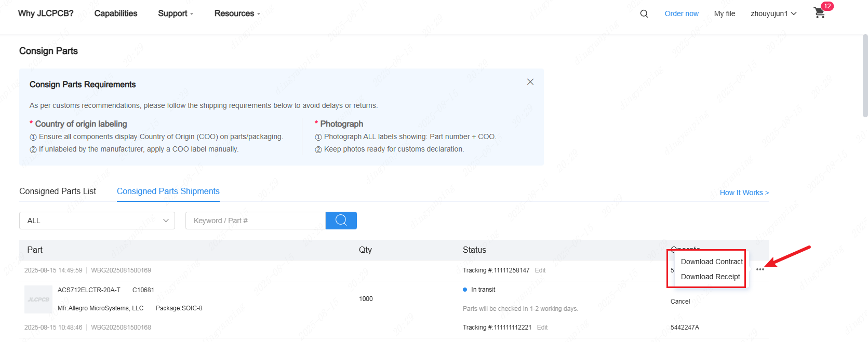Click 'Parts will be checked in 1-2 working days.'
This screenshot has height=342, width=868.
point(520,309)
